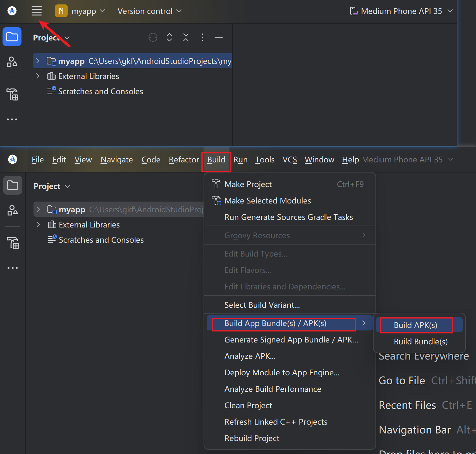Click the orange M myapp project icon
The image size is (476, 454).
(x=61, y=11)
